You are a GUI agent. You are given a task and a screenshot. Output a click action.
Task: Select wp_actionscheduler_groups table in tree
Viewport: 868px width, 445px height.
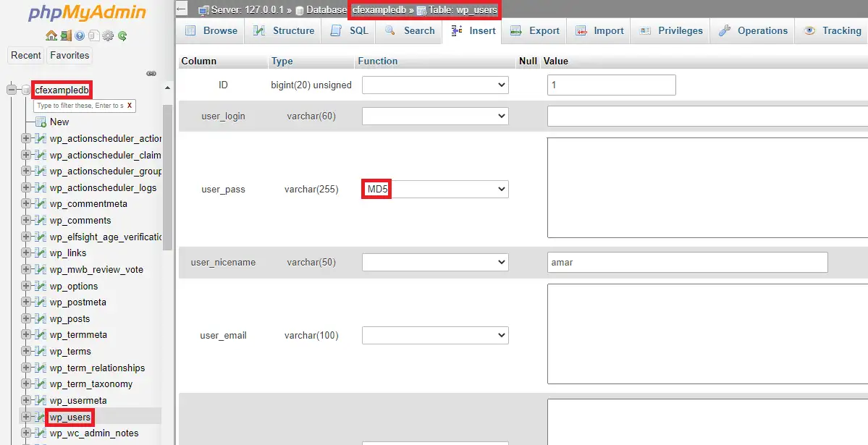tap(105, 171)
